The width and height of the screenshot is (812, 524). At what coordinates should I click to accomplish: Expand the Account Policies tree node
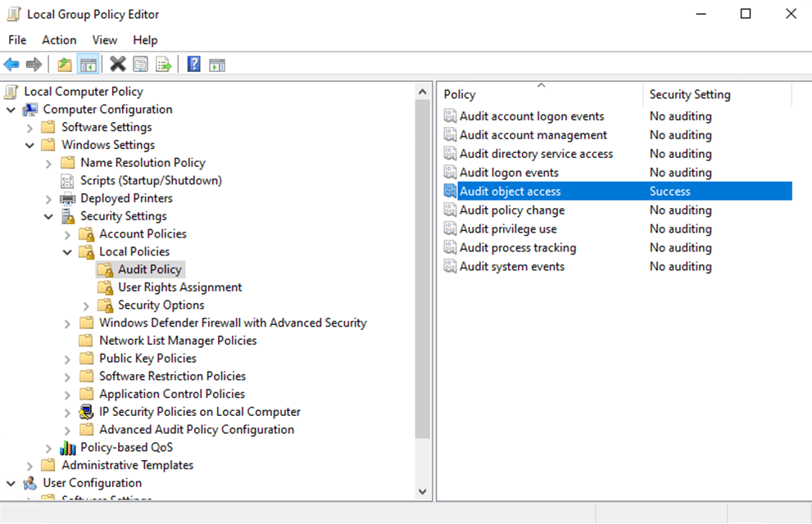(x=67, y=234)
